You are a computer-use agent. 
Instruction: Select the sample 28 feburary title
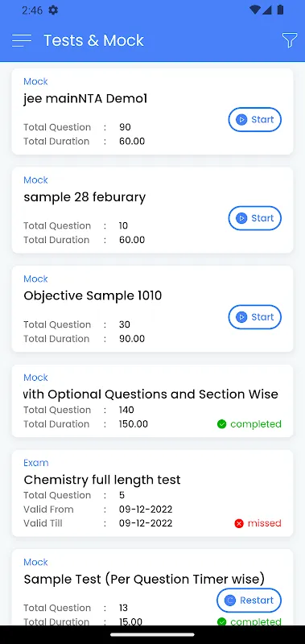pos(84,197)
